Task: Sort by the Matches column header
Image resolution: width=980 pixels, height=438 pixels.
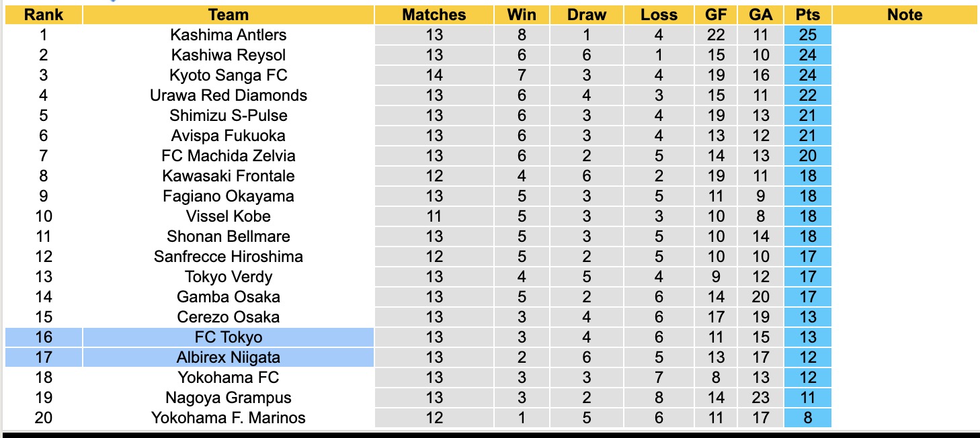Action: 434,15
